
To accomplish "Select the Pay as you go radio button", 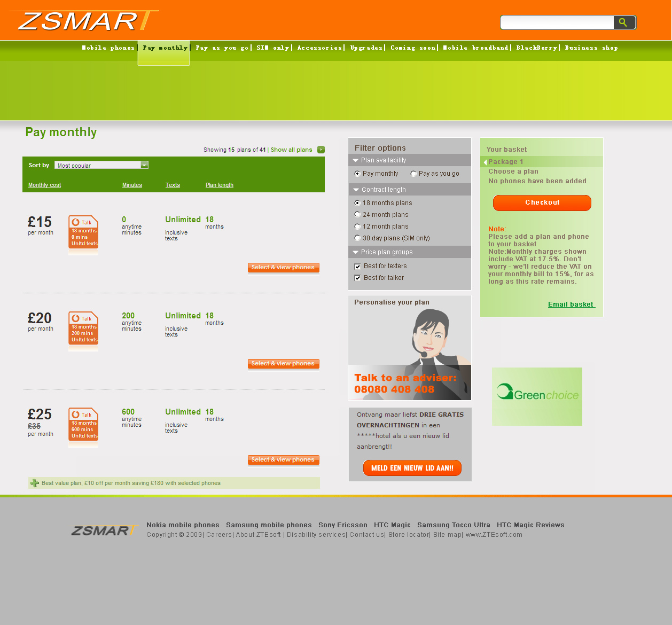I will point(413,174).
